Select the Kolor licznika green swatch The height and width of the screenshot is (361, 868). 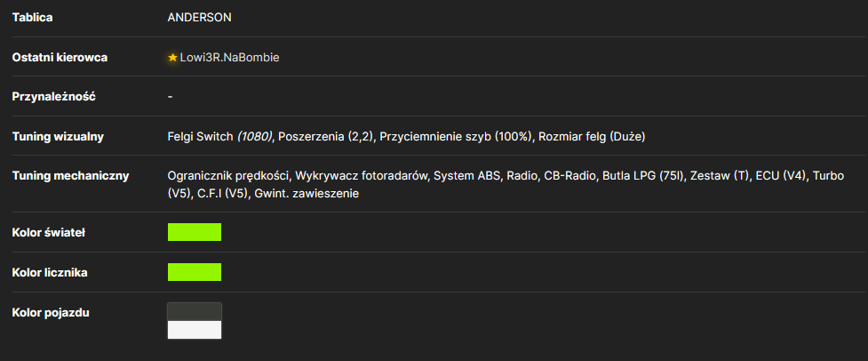(x=195, y=272)
